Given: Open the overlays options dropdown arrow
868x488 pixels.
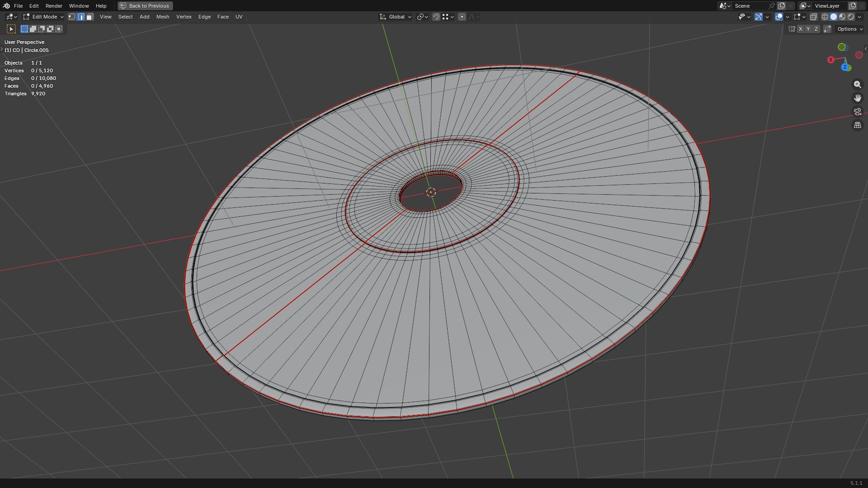Looking at the screenshot, I should click(788, 17).
